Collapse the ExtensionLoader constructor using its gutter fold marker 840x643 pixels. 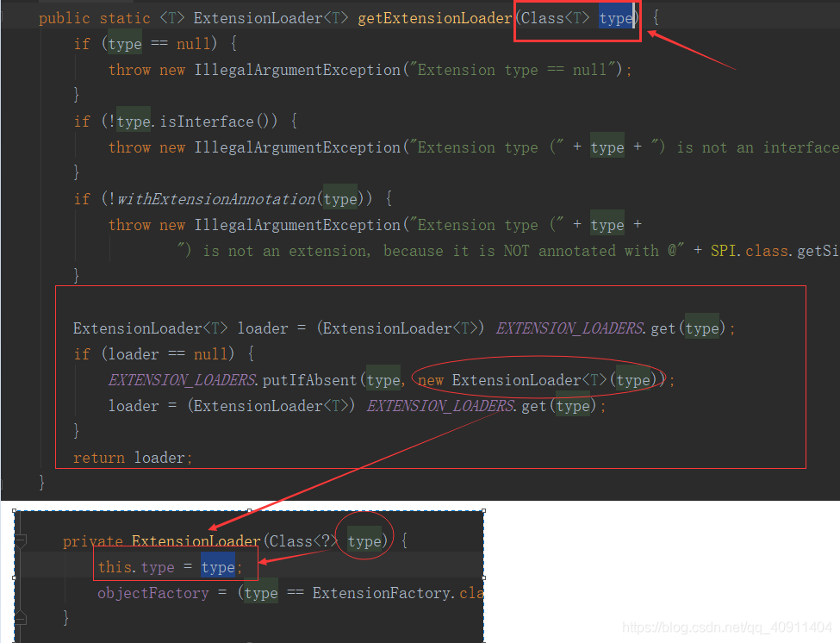click(x=21, y=540)
